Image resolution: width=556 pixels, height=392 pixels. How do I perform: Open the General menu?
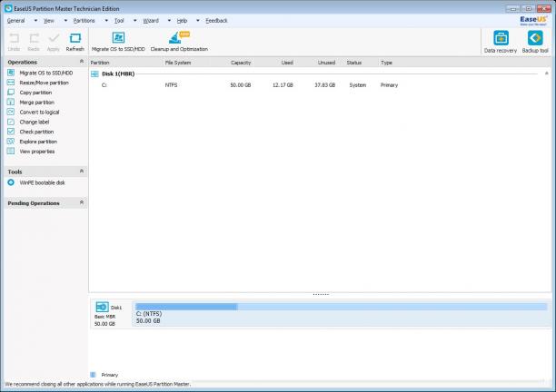[x=16, y=21]
